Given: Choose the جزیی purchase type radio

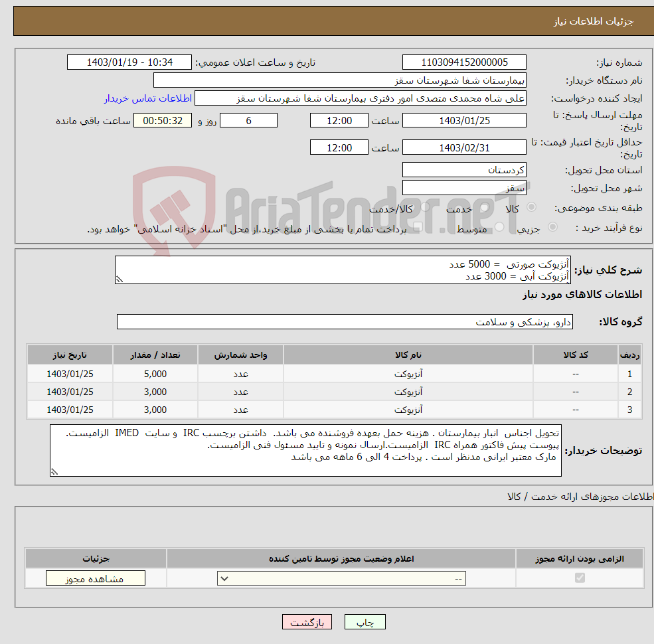Looking at the screenshot, I should pos(552,227).
